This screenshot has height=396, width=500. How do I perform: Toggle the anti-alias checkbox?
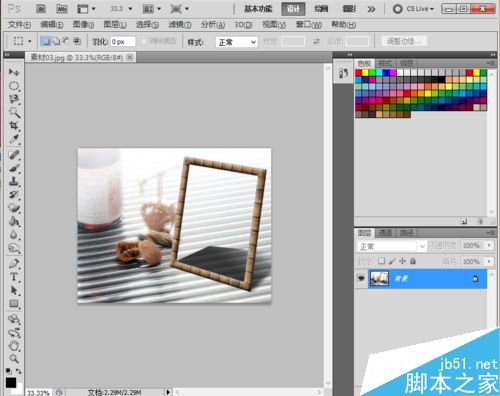144,41
